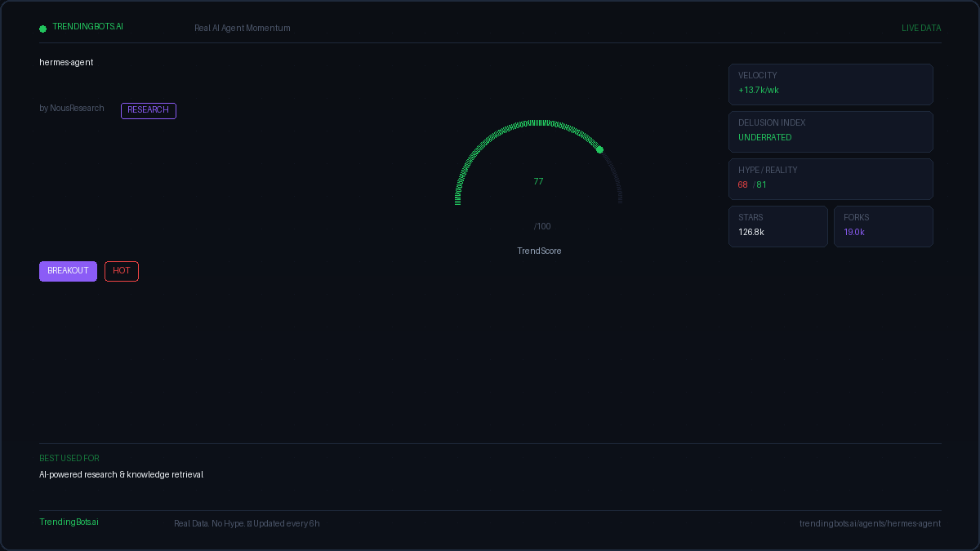Open the TRENDINGBOTS.AI header logo link
Image resolution: width=980 pixels, height=551 pixels.
(87, 27)
